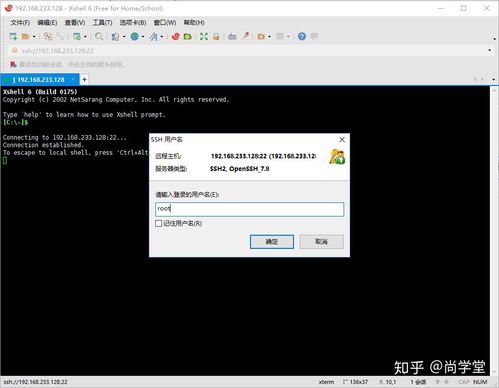Click the red Xmanager icon in toolbar
The width and height of the screenshot is (499, 388).
(176, 36)
